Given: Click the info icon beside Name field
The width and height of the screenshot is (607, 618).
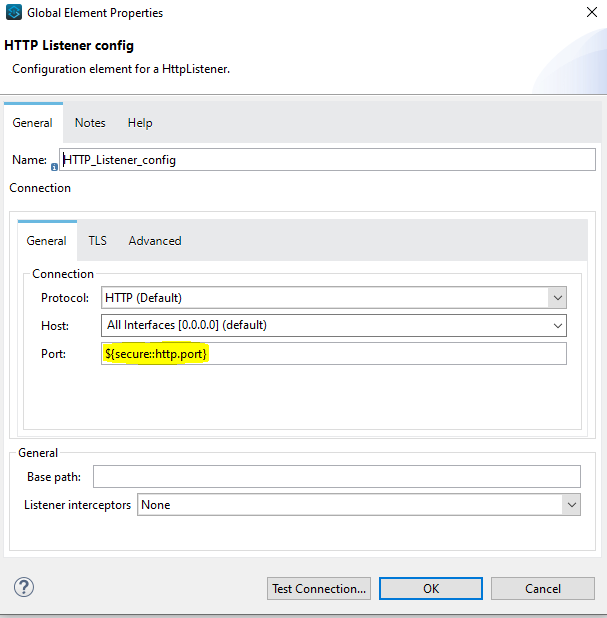Looking at the screenshot, I should tap(54, 167).
